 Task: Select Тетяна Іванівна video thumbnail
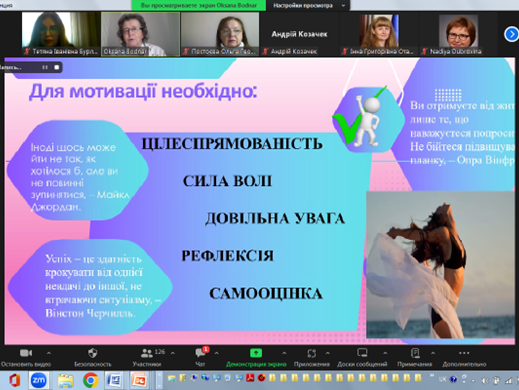[61, 34]
